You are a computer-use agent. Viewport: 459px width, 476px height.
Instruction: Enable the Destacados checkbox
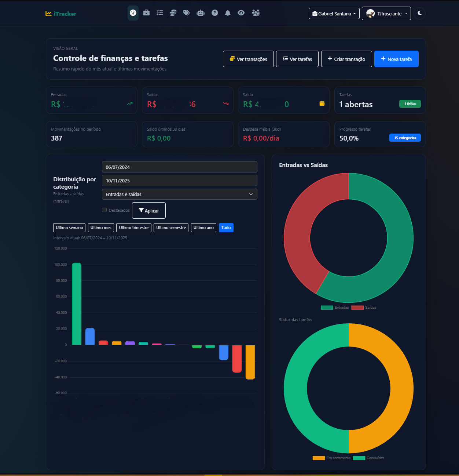pyautogui.click(x=104, y=210)
